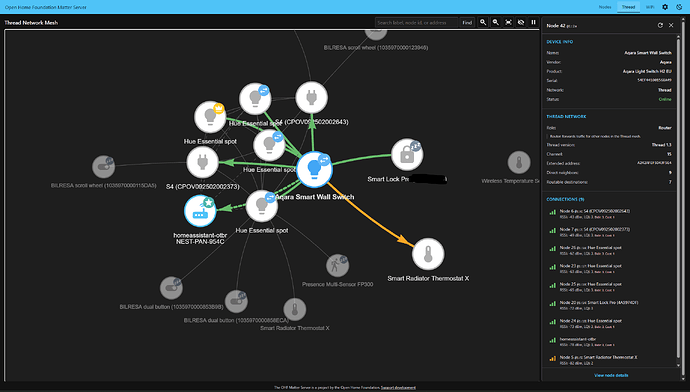This screenshot has width=690, height=392.
Task: Click the Router role value
Action: click(x=665, y=128)
